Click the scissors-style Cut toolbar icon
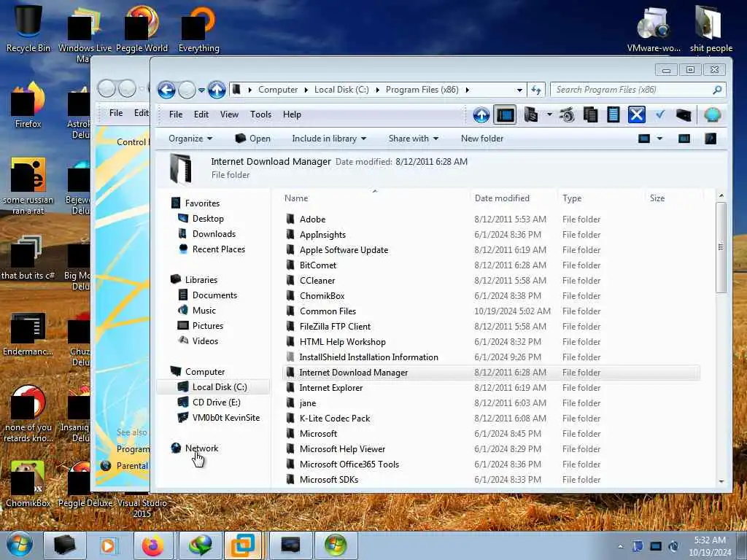Screen dimensions: 747x560 (x=567, y=114)
